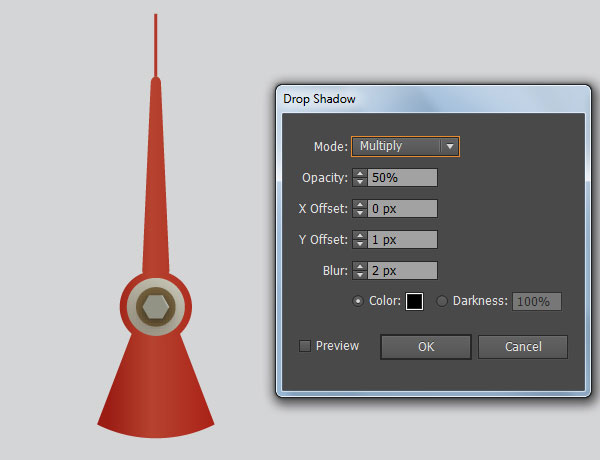
Task: Enable the Preview checkbox
Action: 305,346
